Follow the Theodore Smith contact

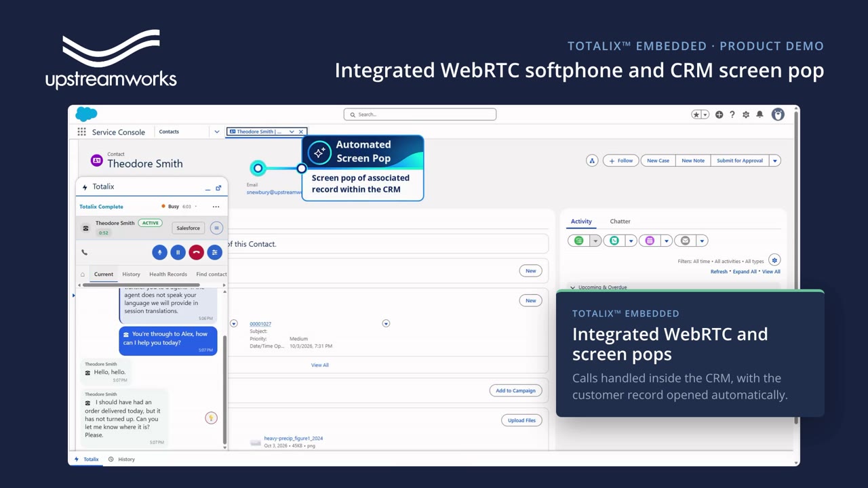tap(620, 161)
